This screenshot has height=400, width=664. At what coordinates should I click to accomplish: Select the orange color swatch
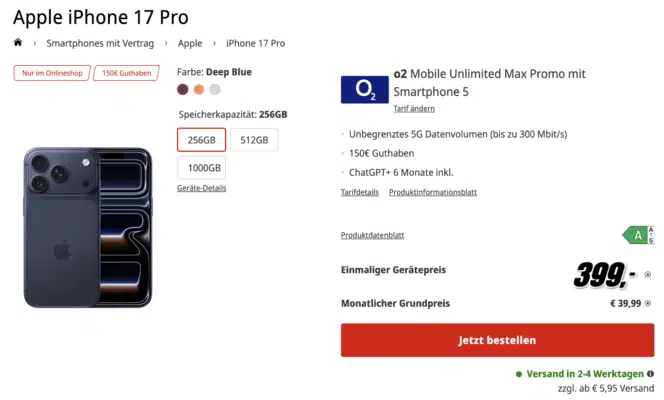coord(199,89)
